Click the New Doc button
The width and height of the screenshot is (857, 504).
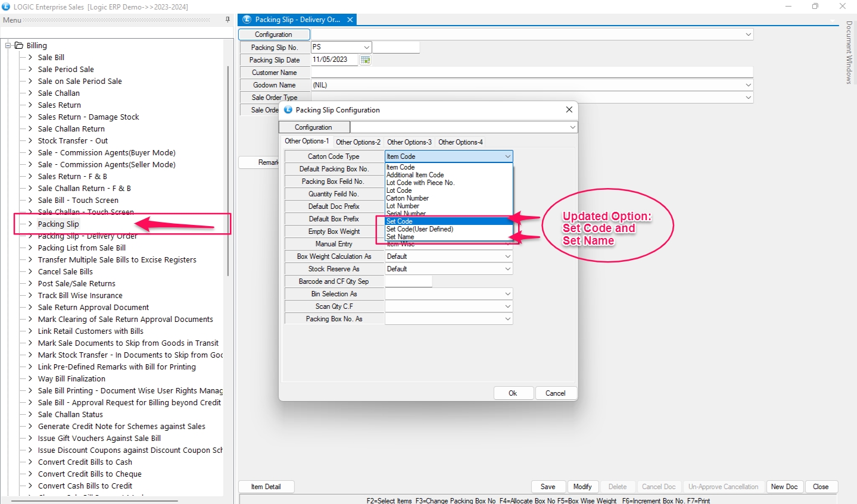784,487
